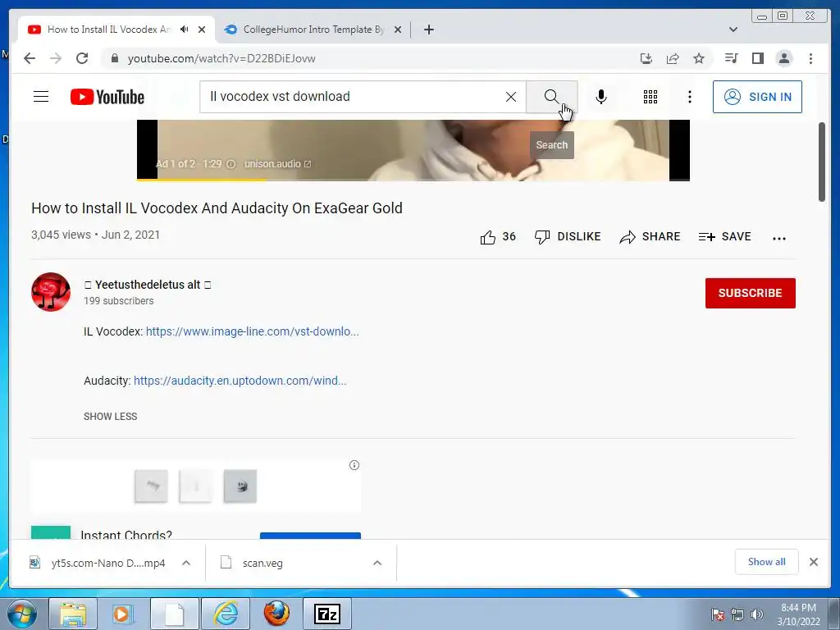Image resolution: width=840 pixels, height=630 pixels.
Task: Open the tab search dropdown chevron
Action: coord(733,30)
